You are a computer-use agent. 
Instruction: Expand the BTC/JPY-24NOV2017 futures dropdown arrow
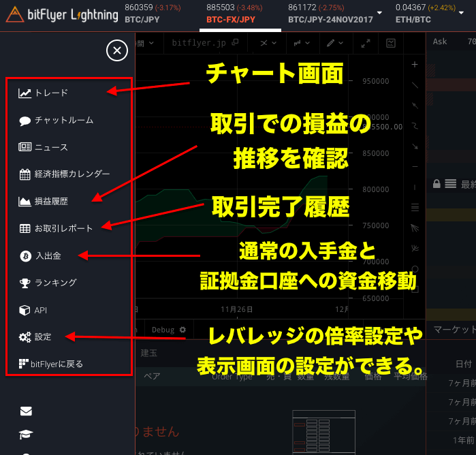coord(379,13)
